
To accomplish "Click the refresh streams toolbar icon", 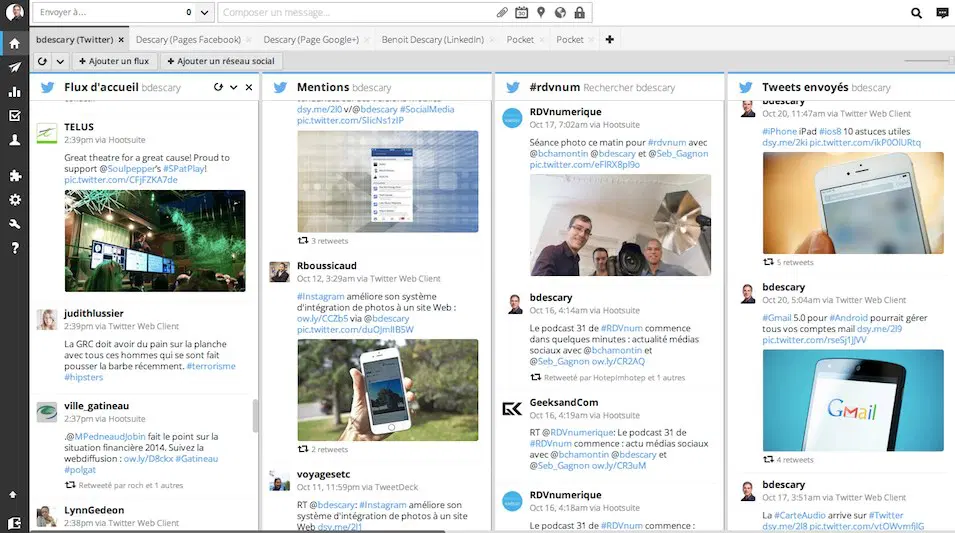I will pos(42,61).
